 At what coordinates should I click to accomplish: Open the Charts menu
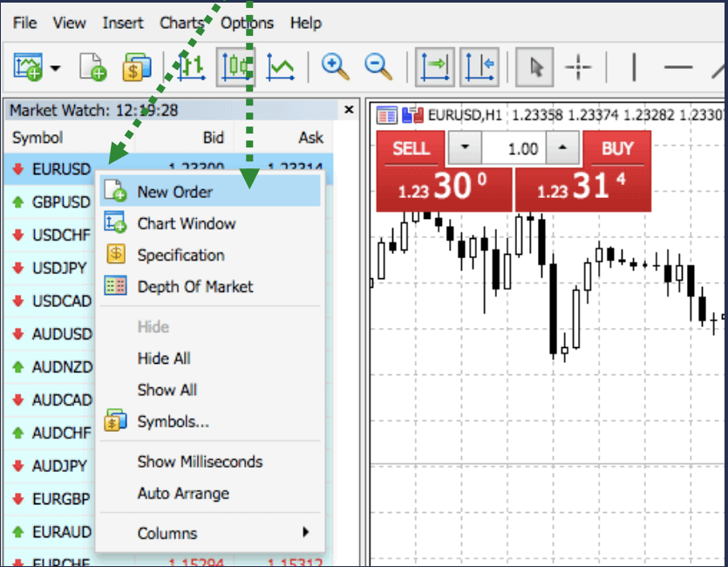181,23
